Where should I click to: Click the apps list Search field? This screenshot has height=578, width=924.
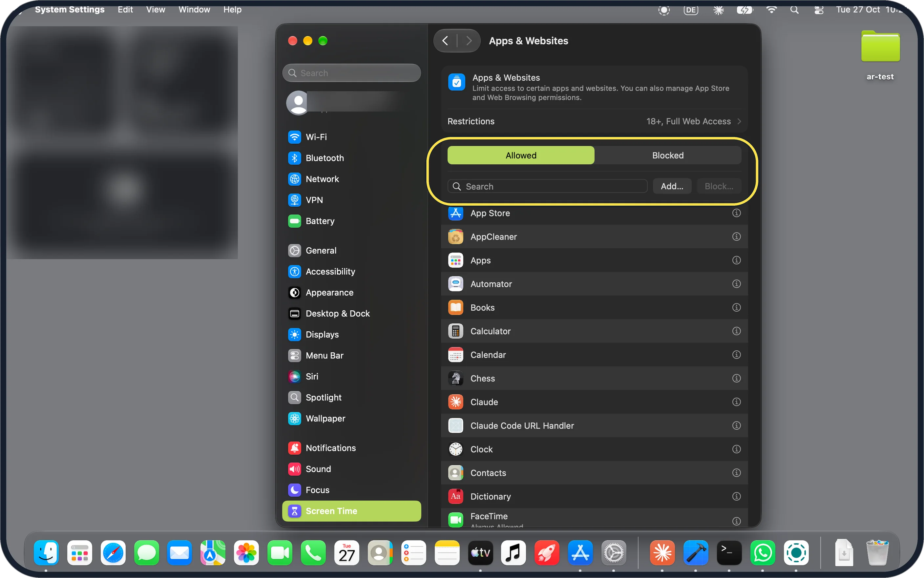(547, 187)
